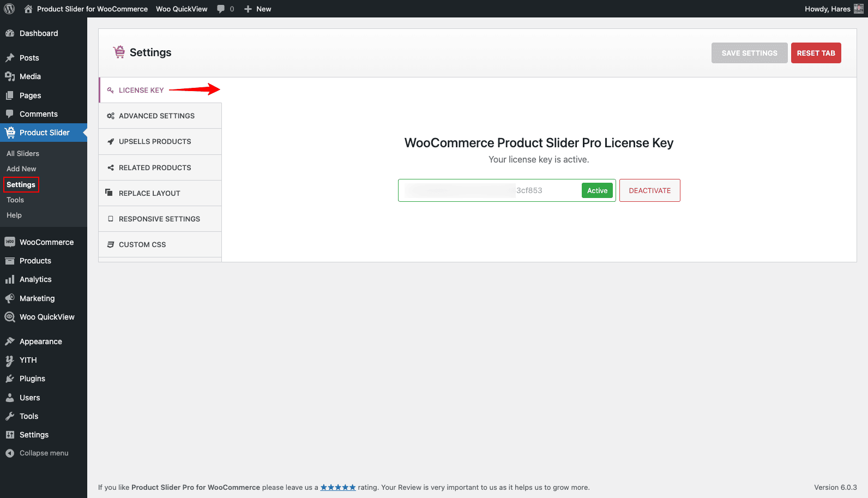Expand the WooCommerce sidebar menu
The width and height of the screenshot is (868, 498).
point(46,242)
